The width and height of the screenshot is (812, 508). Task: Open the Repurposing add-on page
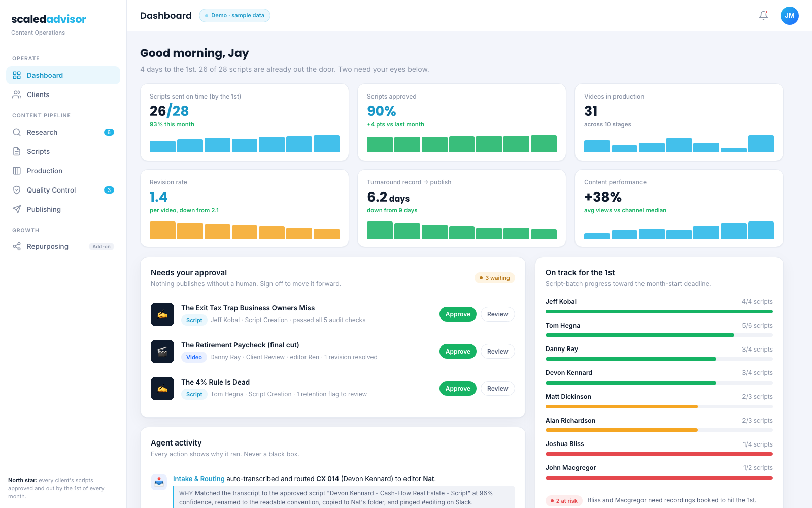tap(63, 246)
